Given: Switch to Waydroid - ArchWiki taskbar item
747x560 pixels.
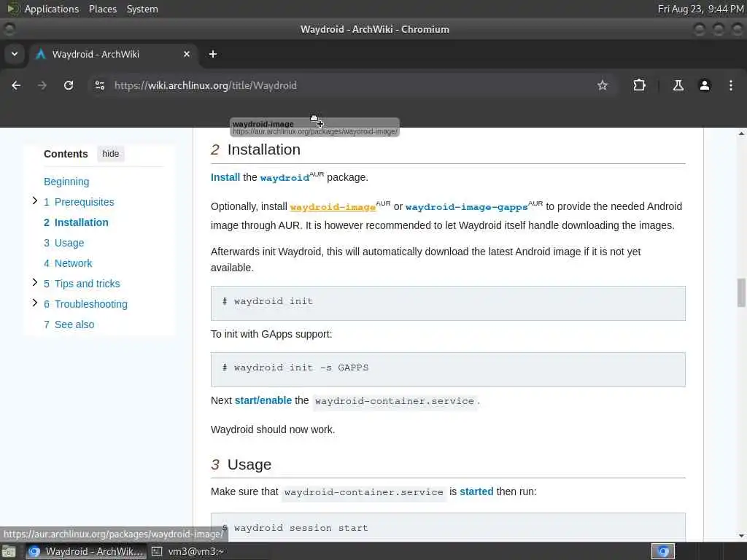Looking at the screenshot, I should click(86, 551).
